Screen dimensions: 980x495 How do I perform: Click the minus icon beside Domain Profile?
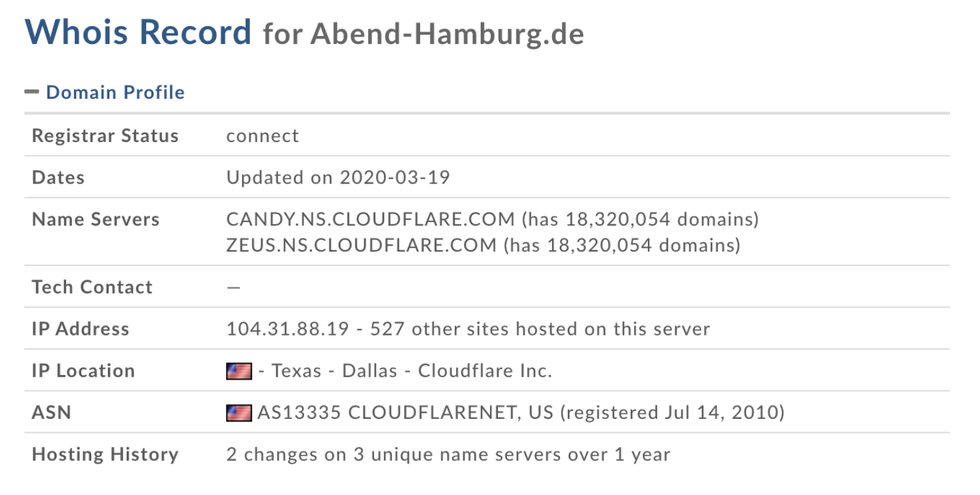[x=32, y=92]
